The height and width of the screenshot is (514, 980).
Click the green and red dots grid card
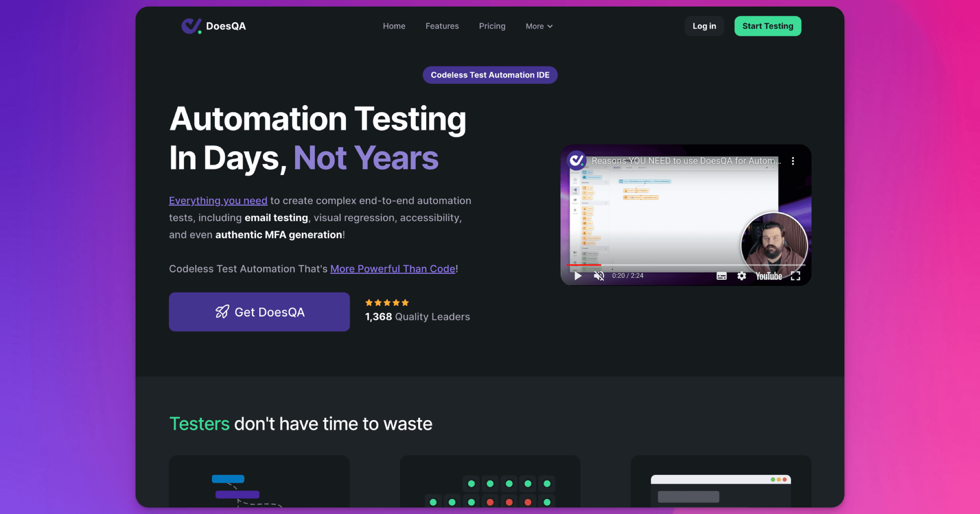490,481
